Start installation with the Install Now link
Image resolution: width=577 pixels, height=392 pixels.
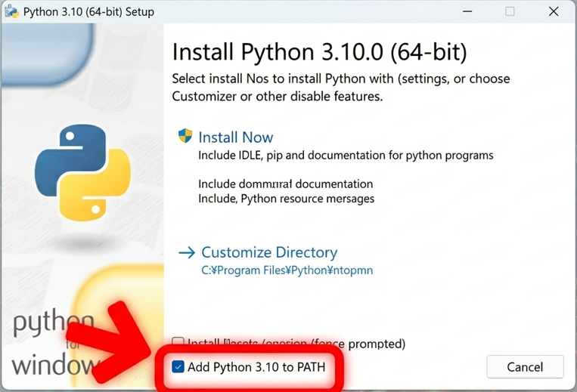click(235, 137)
